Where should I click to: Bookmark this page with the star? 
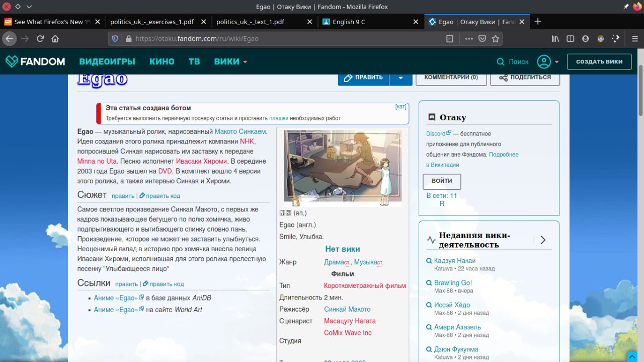point(496,39)
